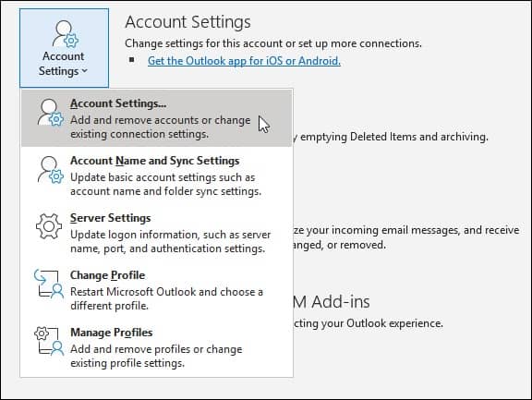Follow the Get the Outlook app for iOS or Android link

tap(244, 61)
